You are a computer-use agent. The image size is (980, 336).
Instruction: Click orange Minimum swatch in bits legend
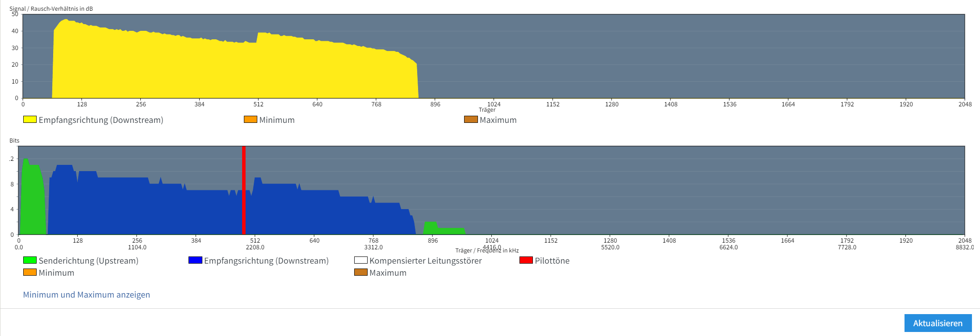pyautogui.click(x=30, y=272)
